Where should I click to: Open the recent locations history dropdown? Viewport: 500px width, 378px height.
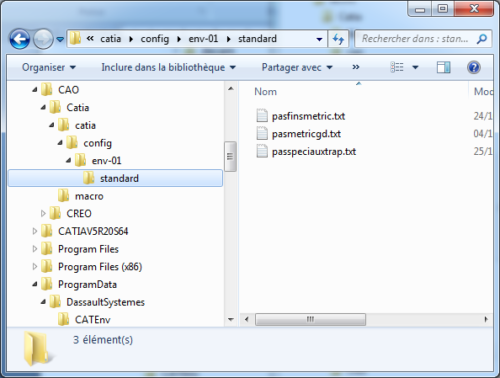(x=60, y=39)
